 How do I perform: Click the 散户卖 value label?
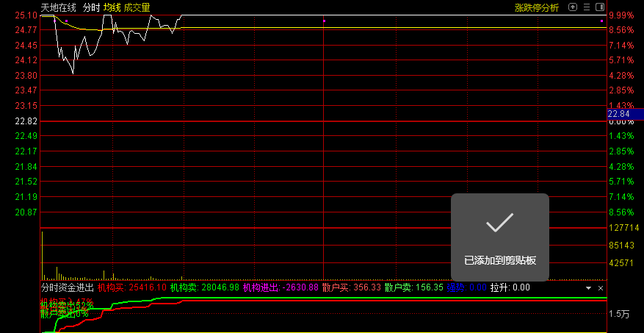(413, 287)
